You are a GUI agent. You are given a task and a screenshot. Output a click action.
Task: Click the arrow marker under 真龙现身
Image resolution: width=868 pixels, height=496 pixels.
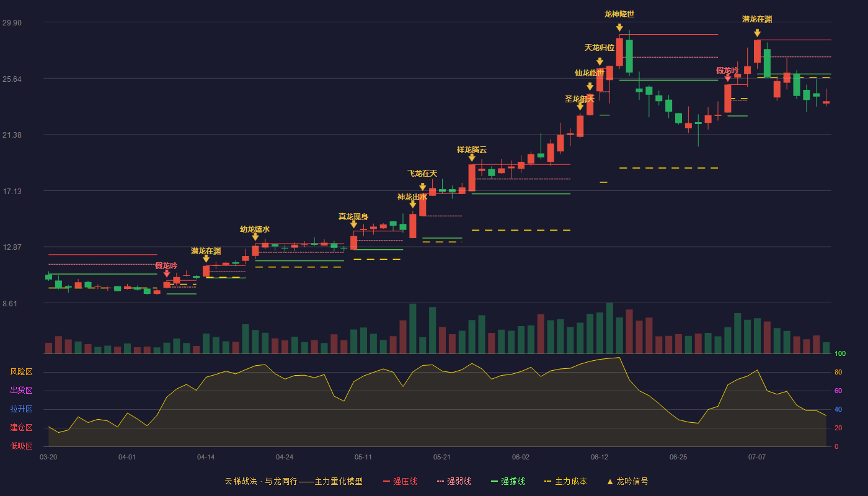pyautogui.click(x=353, y=224)
